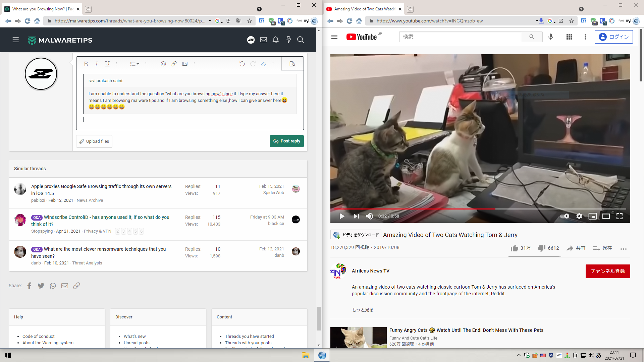
Task: Undo last edit in reply editor
Action: coord(242,64)
